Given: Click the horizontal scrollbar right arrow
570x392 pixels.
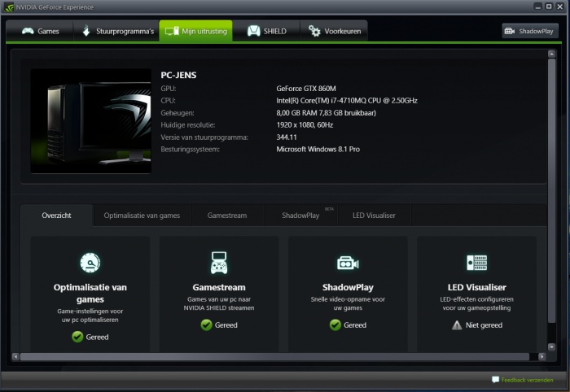Looking at the screenshot, I should coord(542,356).
